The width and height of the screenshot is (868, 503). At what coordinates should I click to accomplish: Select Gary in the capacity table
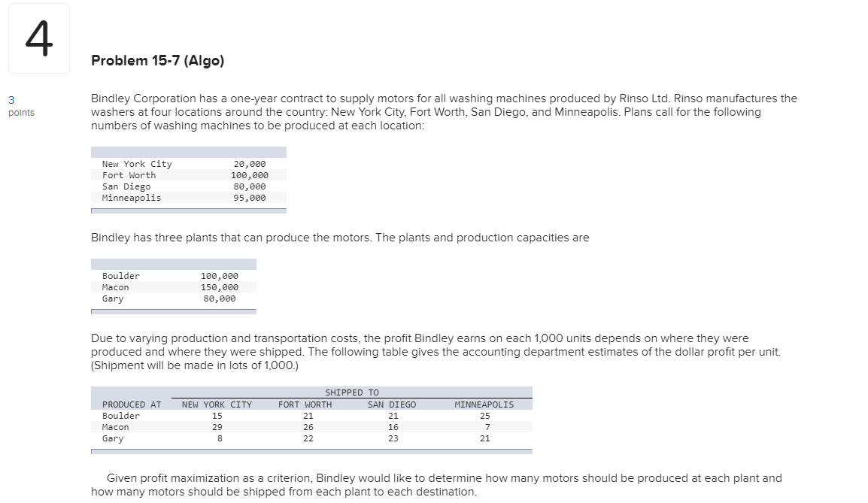coord(113,298)
